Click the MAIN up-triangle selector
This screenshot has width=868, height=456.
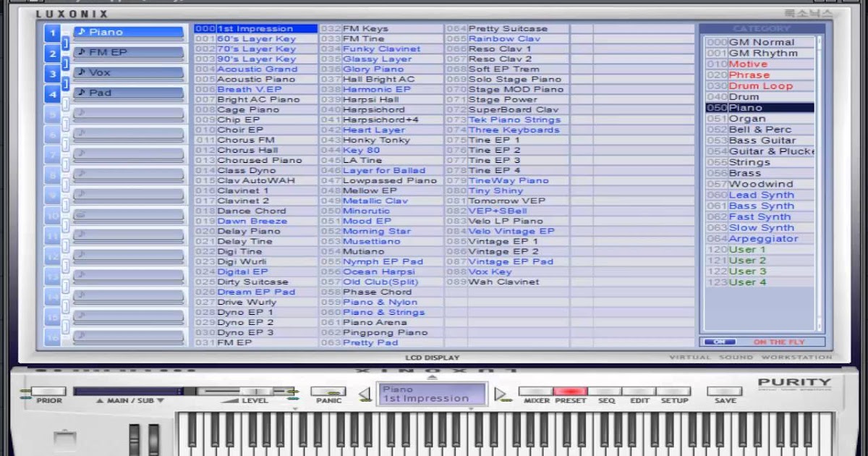(101, 400)
